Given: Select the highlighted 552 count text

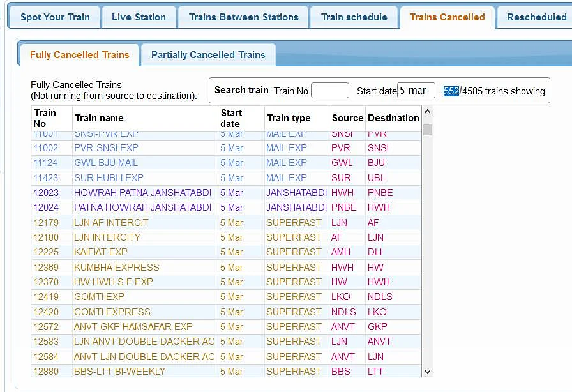Looking at the screenshot, I should pos(451,91).
